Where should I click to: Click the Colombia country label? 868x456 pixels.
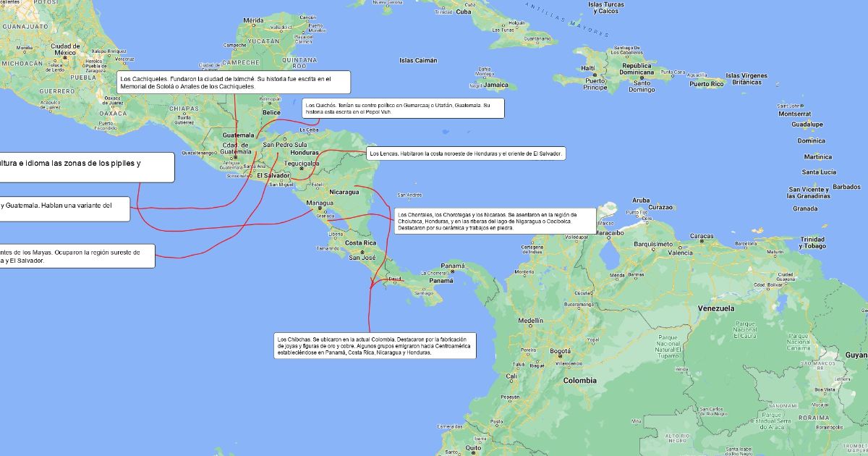tap(579, 381)
